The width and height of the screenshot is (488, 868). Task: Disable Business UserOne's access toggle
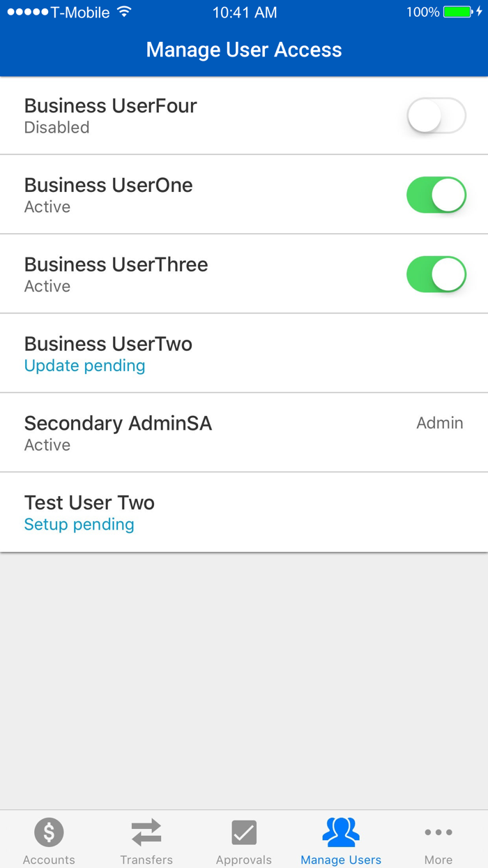[x=436, y=195]
